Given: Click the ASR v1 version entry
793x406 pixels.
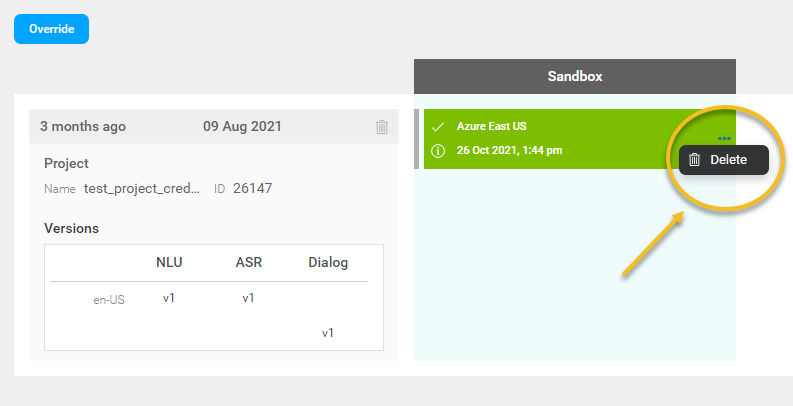Looking at the screenshot, I should click(248, 298).
